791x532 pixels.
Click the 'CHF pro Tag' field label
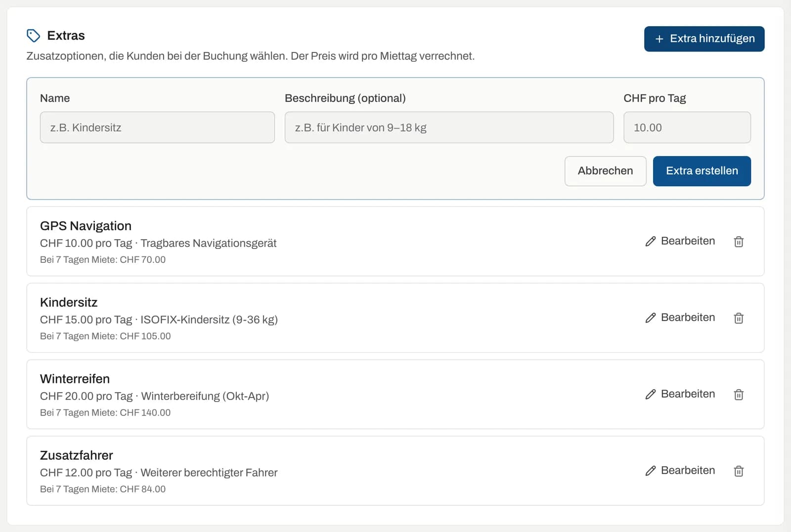pos(655,98)
